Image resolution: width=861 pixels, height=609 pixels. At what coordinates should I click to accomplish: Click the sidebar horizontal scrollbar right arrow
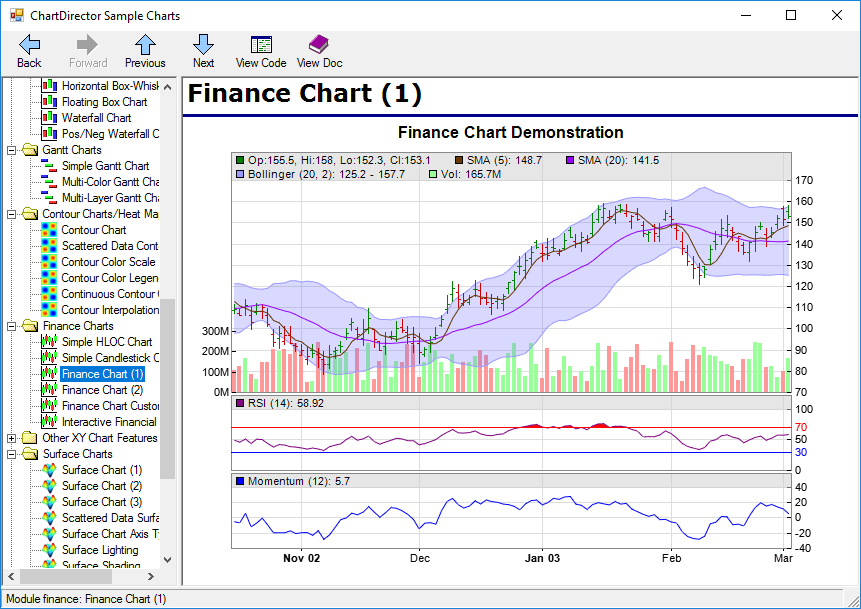coord(151,577)
